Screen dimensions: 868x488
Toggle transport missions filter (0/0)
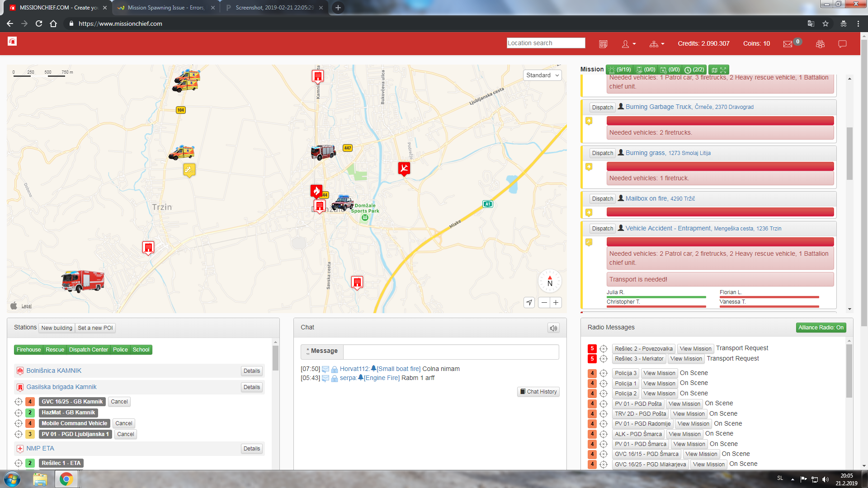pyautogui.click(x=646, y=70)
